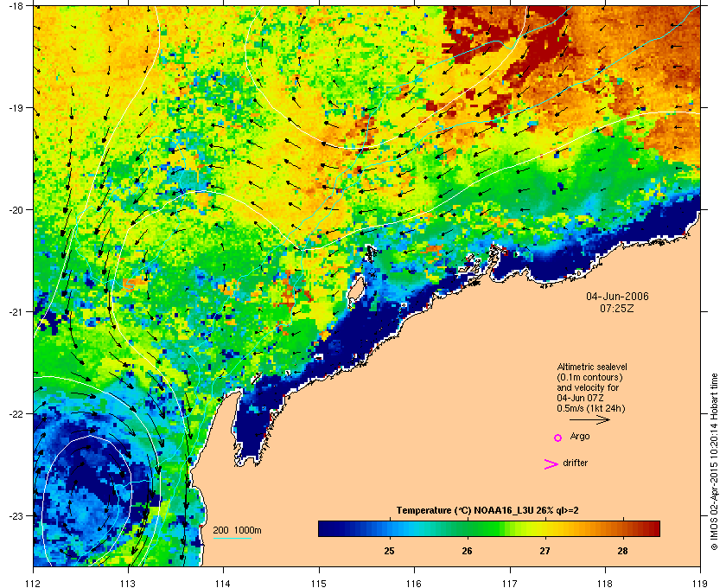Click the longitude axis label 115
Image resolution: width=726 pixels, height=588 pixels.
[319, 583]
